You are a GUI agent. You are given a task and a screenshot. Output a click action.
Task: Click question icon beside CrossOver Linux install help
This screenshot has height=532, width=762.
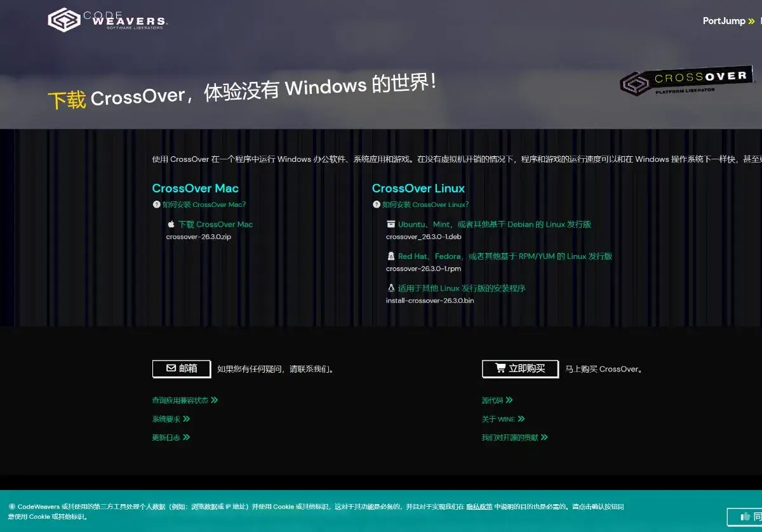(376, 204)
